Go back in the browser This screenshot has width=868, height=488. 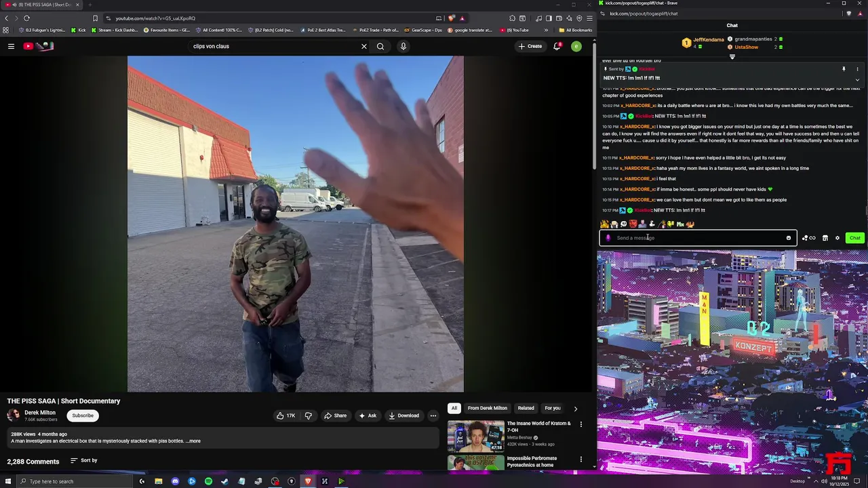coord(7,18)
